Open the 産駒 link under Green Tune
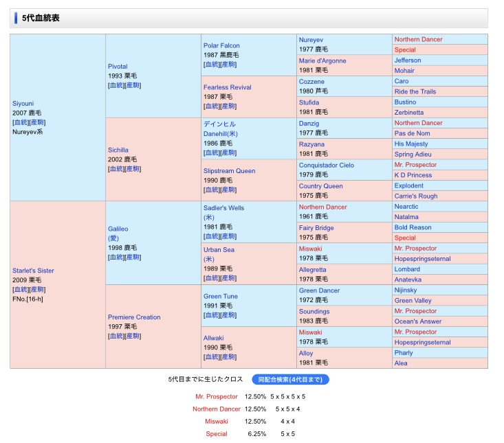 tap(228, 315)
